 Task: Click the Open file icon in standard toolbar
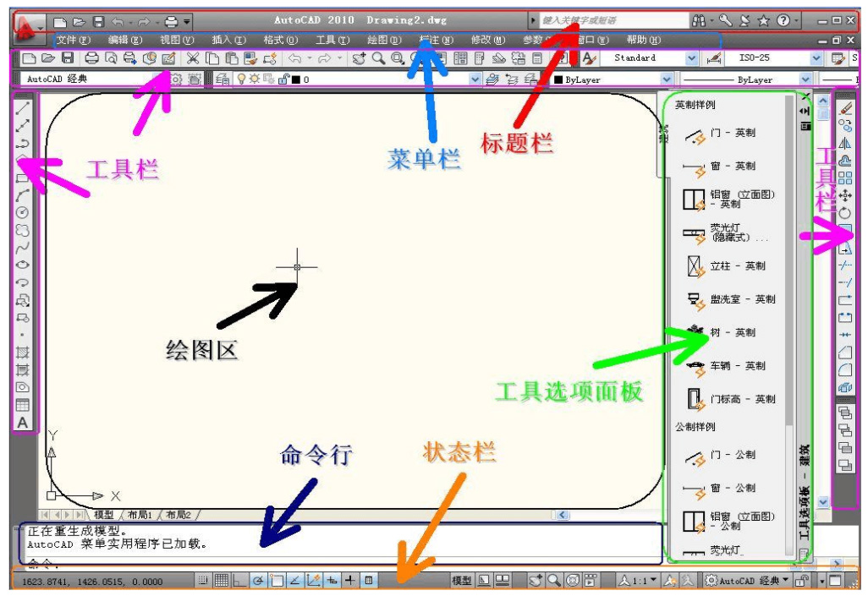pyautogui.click(x=49, y=58)
